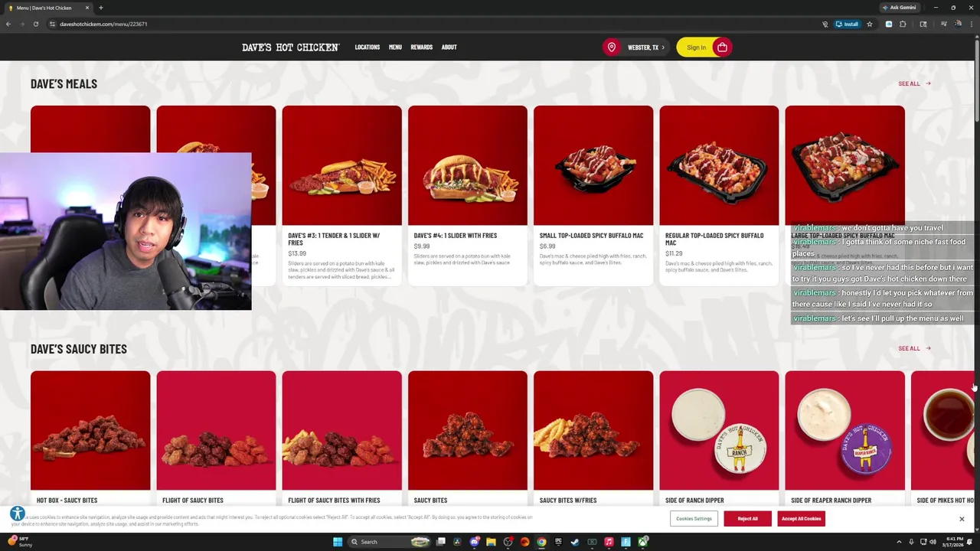Click the Dave's Hot Chicken logo
980x551 pixels.
click(291, 47)
